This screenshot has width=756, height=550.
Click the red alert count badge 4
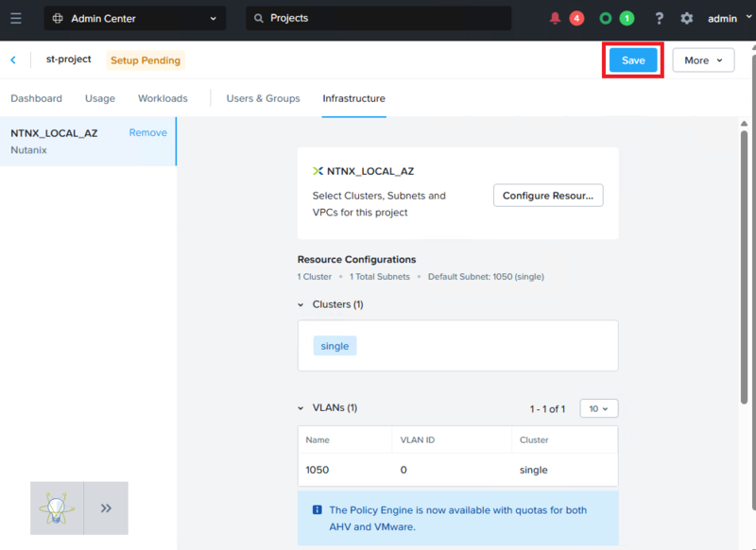(x=576, y=18)
